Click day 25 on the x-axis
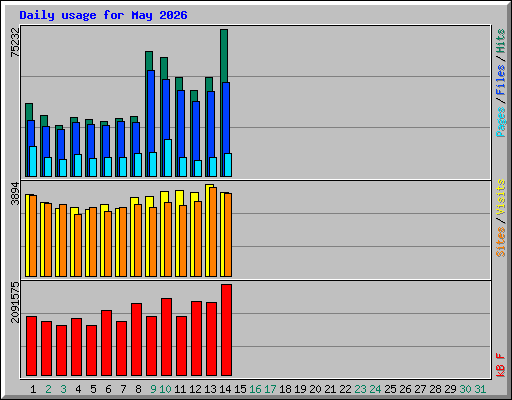512x400 pixels. (x=390, y=389)
